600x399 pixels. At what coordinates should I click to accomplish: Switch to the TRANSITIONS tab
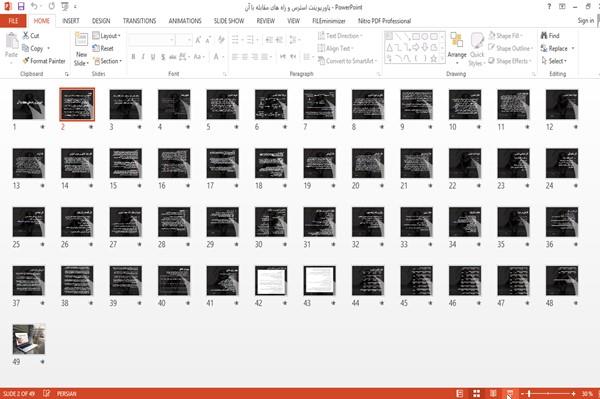click(139, 21)
